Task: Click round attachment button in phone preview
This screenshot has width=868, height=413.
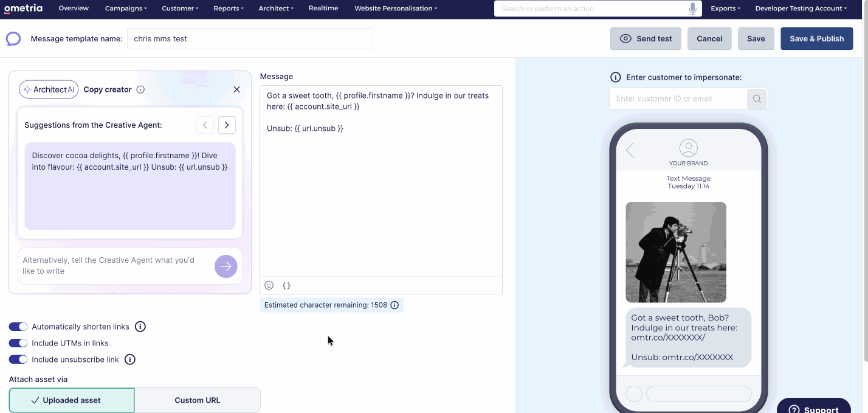Action: click(634, 394)
